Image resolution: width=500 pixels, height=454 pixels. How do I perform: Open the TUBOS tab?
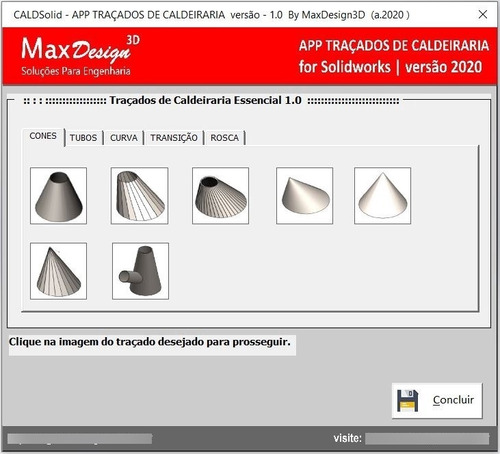(x=83, y=138)
